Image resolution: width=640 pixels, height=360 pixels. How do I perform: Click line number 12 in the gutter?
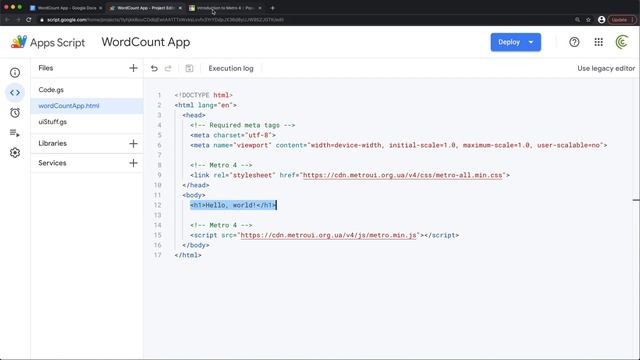[158, 205]
